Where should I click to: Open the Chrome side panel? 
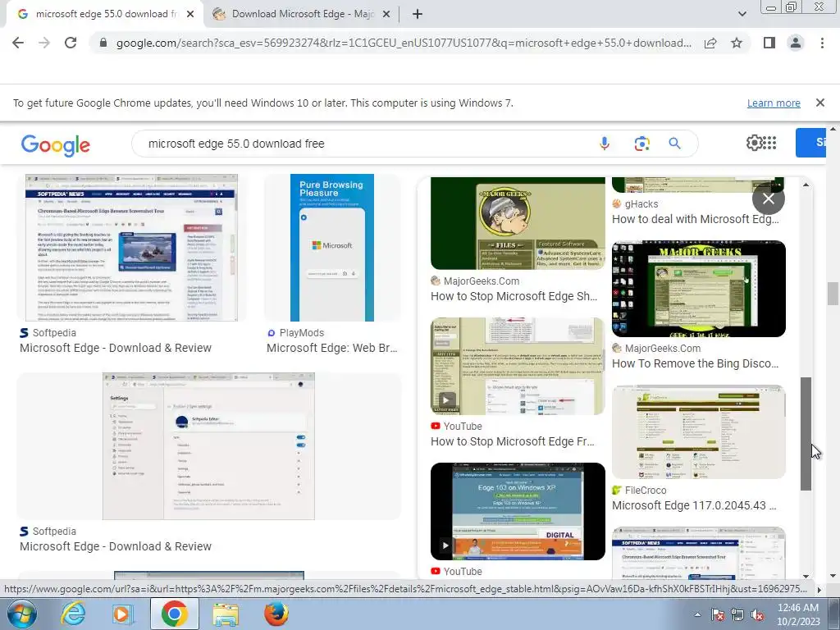[x=769, y=43]
